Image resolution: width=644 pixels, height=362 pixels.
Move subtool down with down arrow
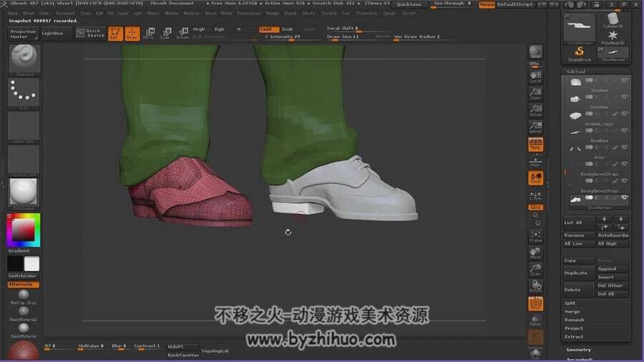coord(621,219)
